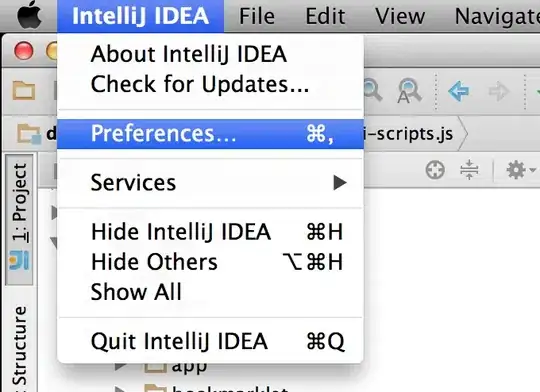Expand the Services submenu arrow

340,183
